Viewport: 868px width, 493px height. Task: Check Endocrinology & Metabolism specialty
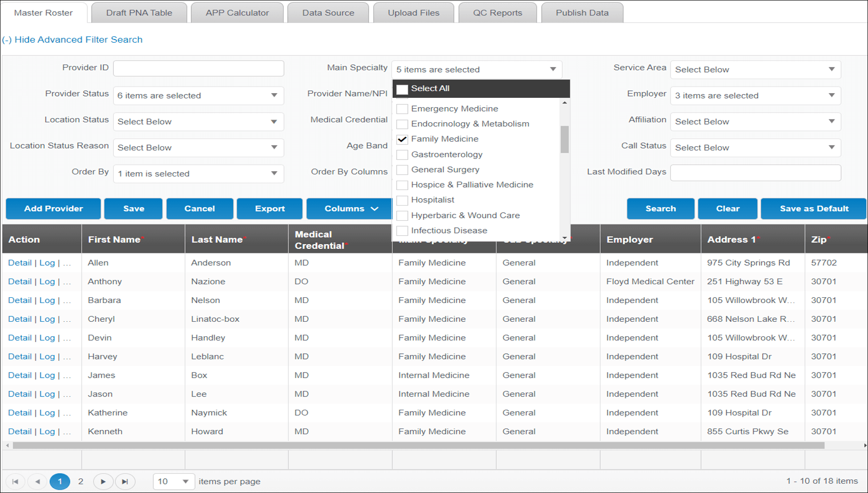402,124
